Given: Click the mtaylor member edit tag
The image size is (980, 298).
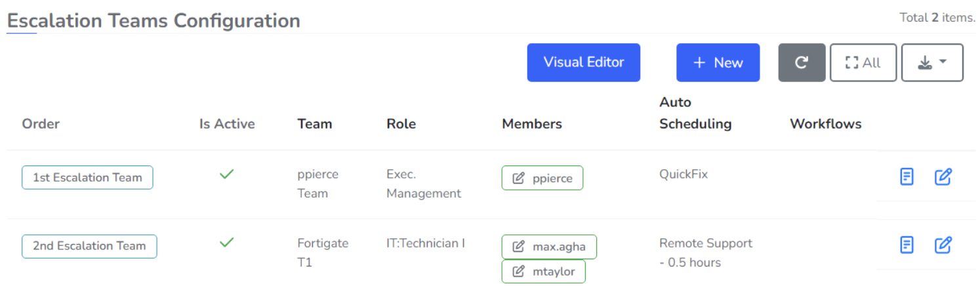Looking at the screenshot, I should click(x=543, y=271).
